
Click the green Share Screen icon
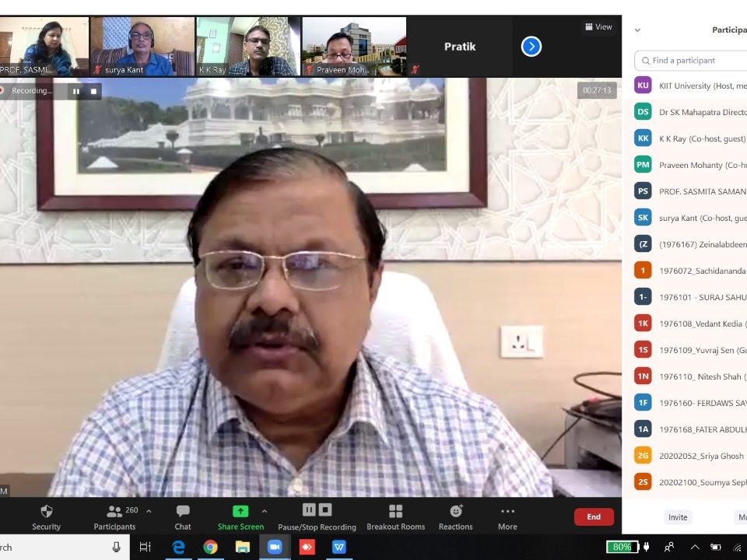[x=240, y=511]
